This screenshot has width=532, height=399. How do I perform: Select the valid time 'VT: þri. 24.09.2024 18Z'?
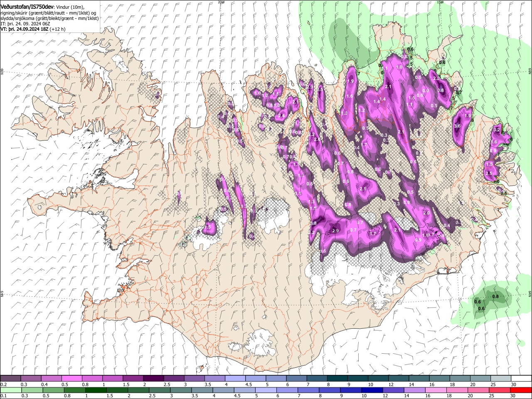point(25,30)
